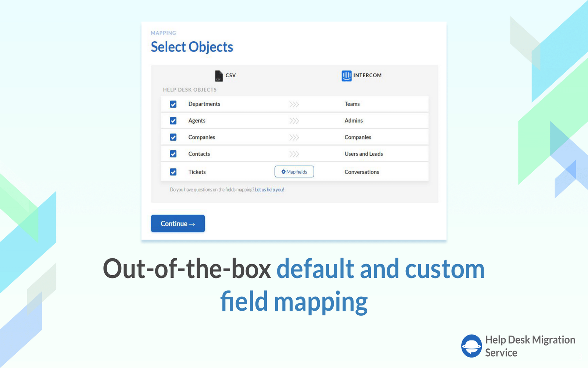
Task: Click the CSV file icon
Action: point(219,76)
